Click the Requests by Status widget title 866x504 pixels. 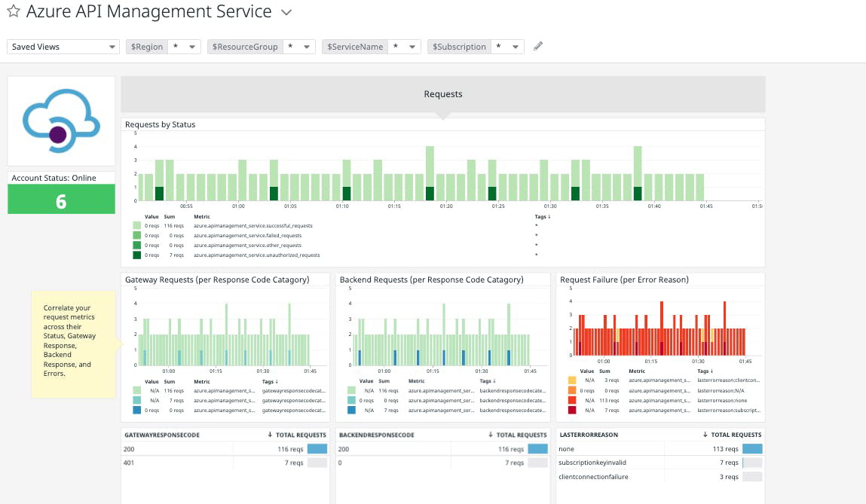pyautogui.click(x=160, y=124)
